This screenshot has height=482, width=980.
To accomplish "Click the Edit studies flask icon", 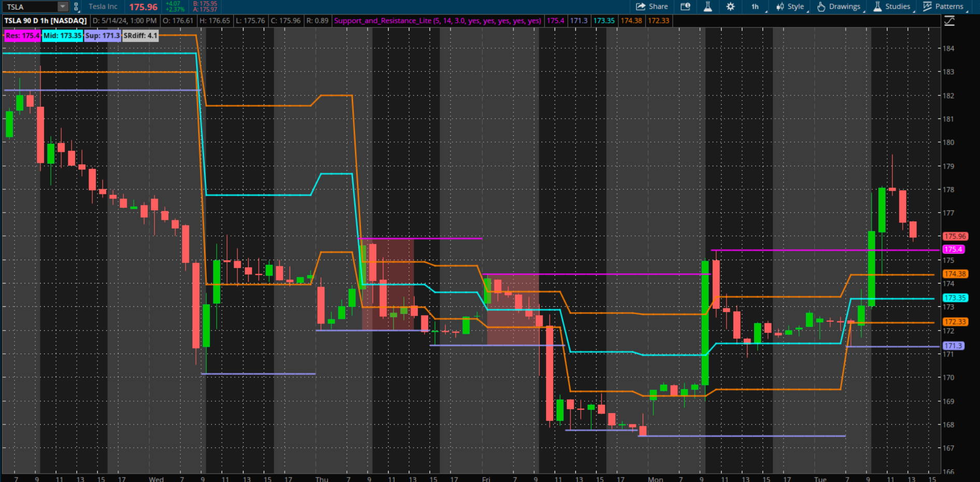I will [707, 7].
